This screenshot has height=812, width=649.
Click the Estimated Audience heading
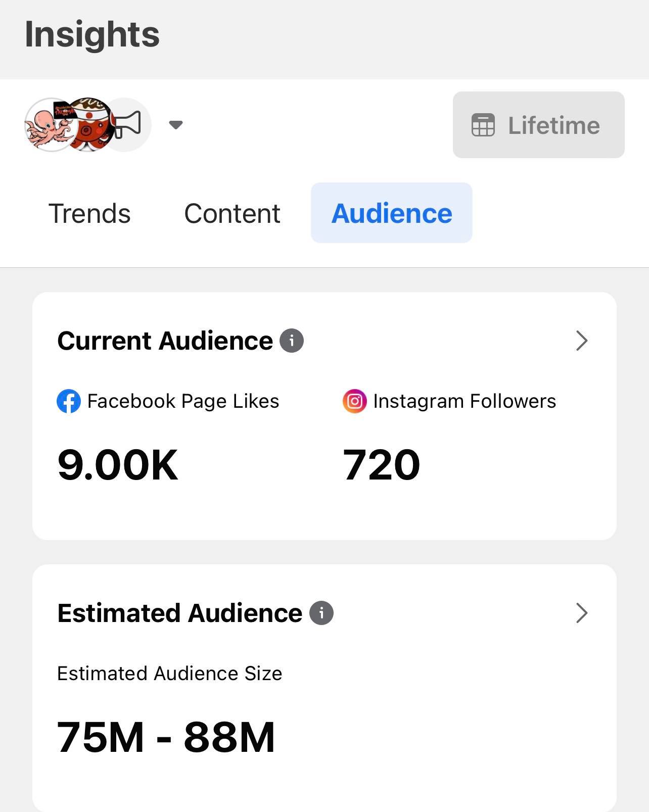click(x=180, y=613)
